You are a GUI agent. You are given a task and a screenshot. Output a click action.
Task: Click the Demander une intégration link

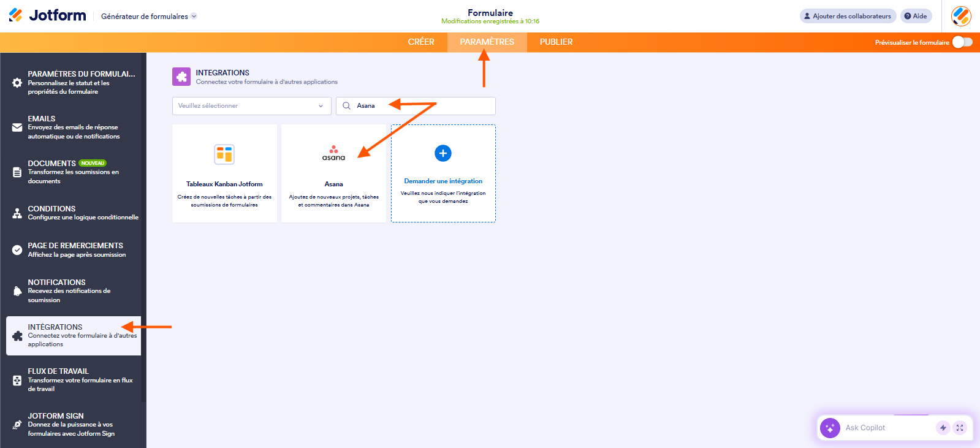[443, 181]
